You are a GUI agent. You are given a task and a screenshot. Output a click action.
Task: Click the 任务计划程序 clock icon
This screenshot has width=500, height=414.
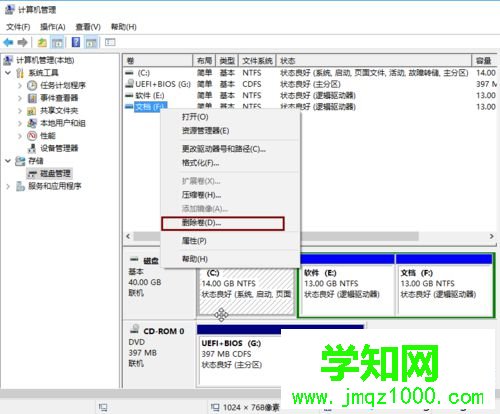32,85
